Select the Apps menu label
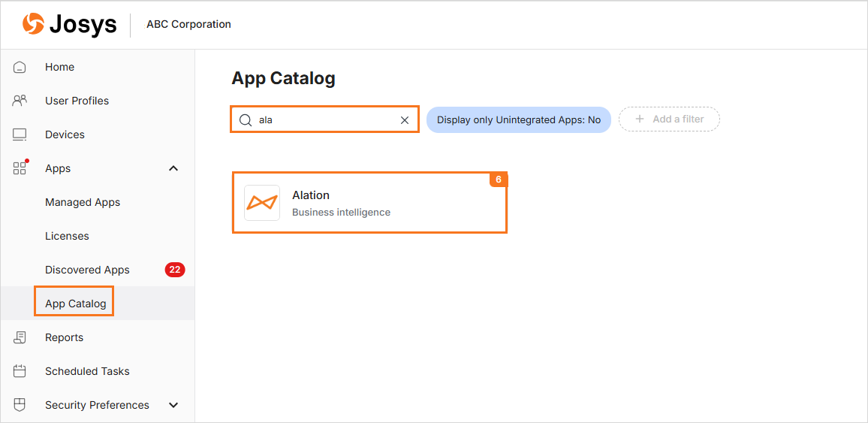Screen dimensions: 868x423 (x=58, y=168)
